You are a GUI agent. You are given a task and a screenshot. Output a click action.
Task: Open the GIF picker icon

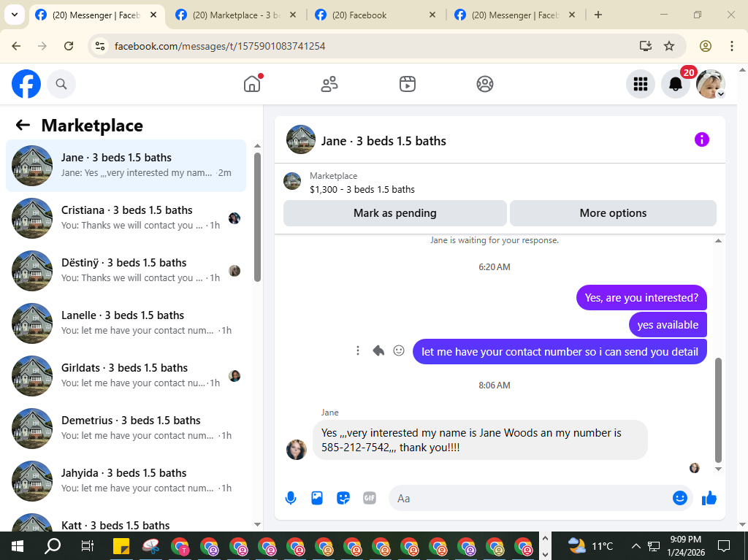pos(370,498)
